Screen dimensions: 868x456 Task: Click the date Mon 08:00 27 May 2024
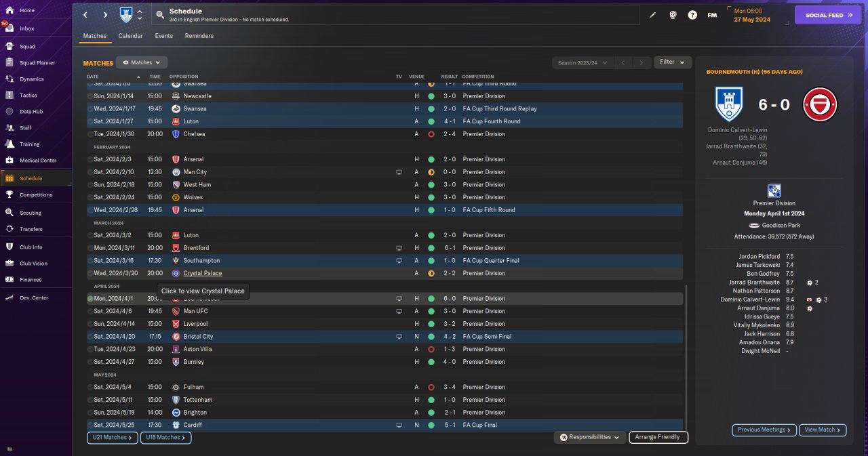[753, 15]
